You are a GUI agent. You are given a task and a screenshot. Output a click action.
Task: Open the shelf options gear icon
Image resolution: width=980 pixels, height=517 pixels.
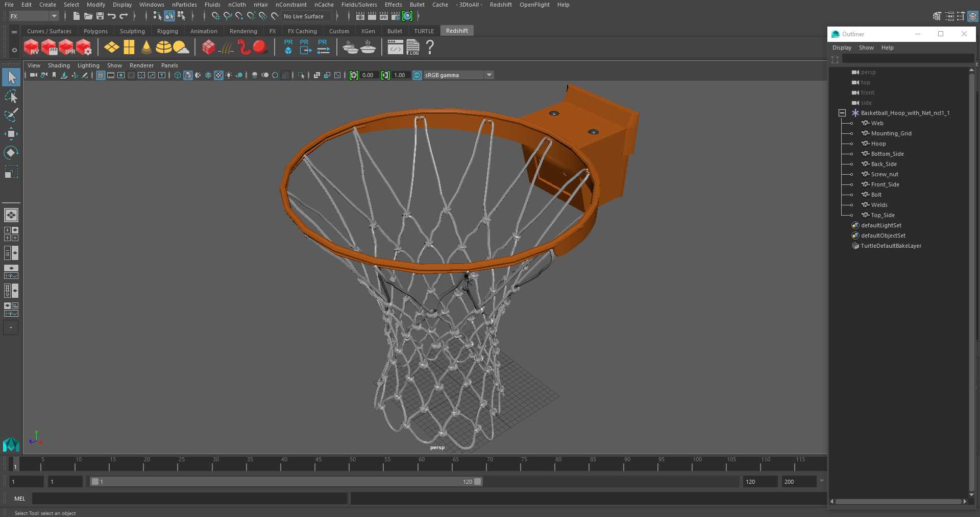[x=14, y=50]
